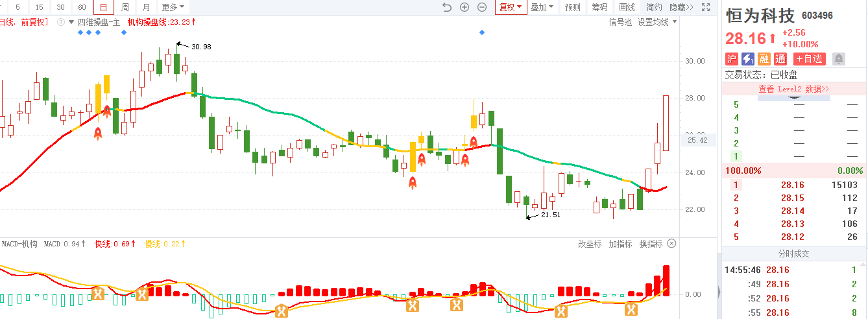Close the MACD indicator panel
This screenshot has width=868, height=319.
click(x=671, y=244)
